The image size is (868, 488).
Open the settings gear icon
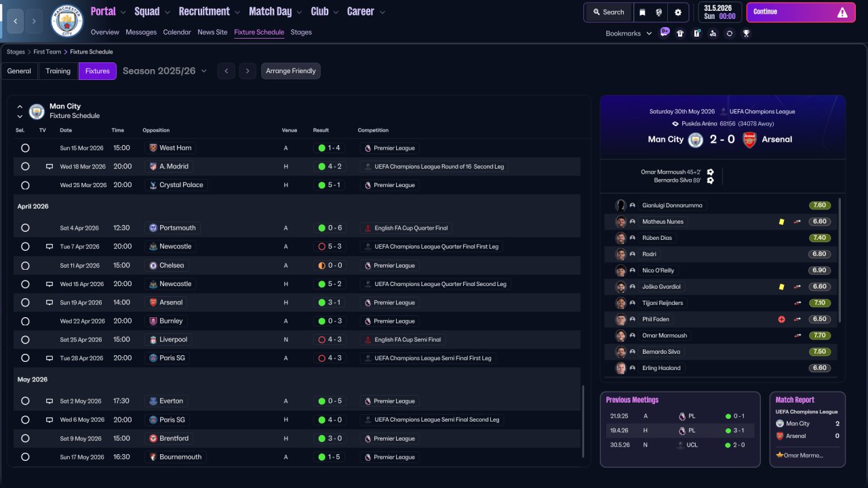click(x=677, y=12)
